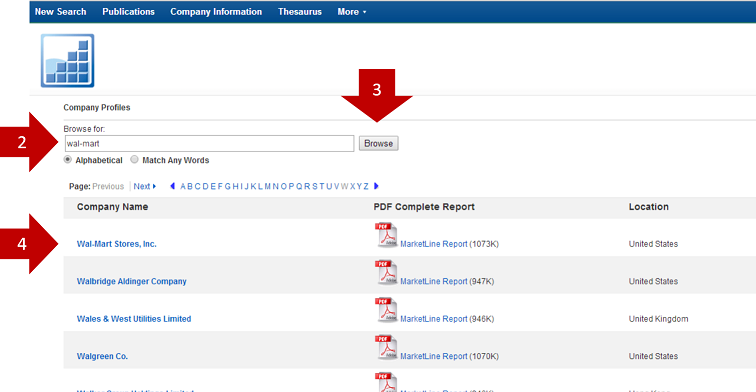Go to previous alphabet set with left arrow
The width and height of the screenshot is (756, 392).
(x=173, y=186)
